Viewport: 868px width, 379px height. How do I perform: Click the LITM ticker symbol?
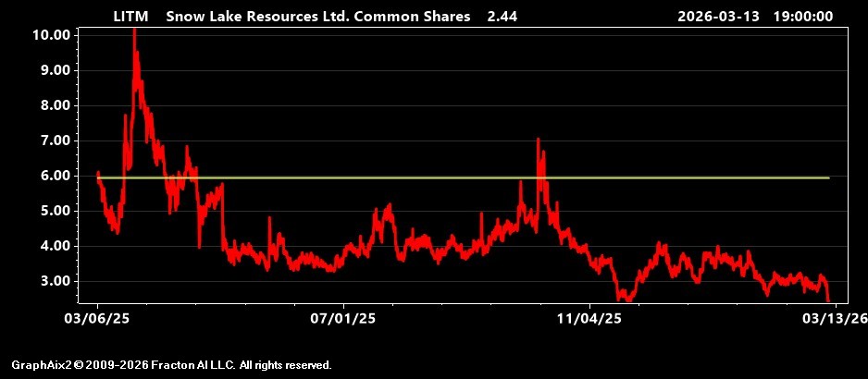click(x=130, y=17)
